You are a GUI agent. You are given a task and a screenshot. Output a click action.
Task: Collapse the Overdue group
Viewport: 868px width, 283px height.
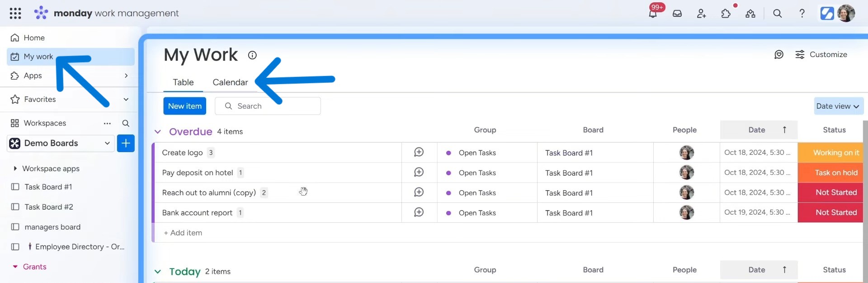coord(157,132)
